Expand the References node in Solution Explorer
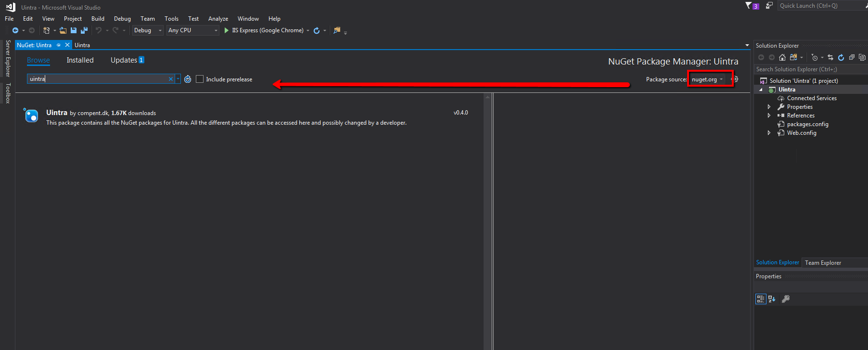 pyautogui.click(x=769, y=116)
